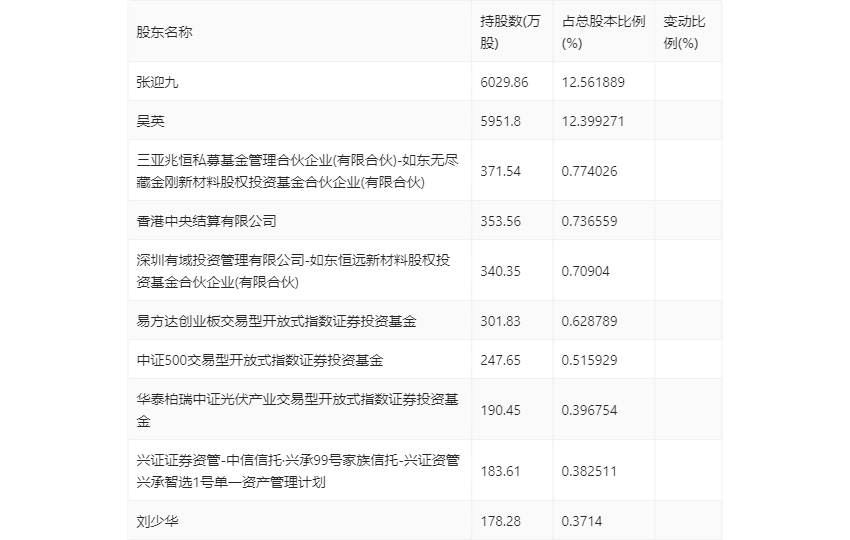Click holdings value 301.83

tap(500, 321)
